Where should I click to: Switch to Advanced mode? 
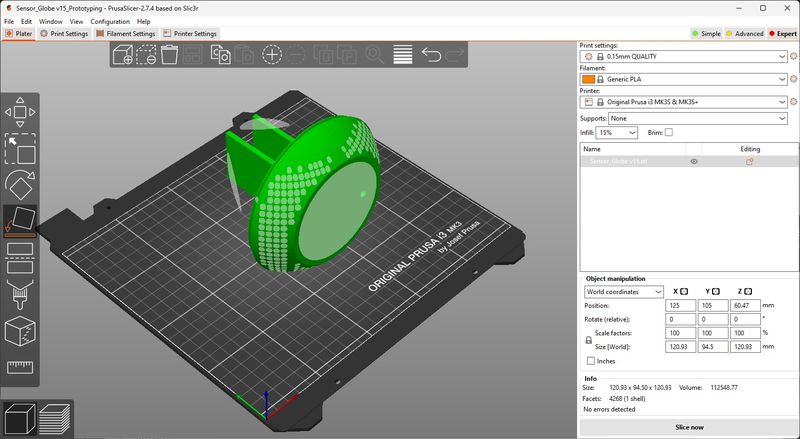tap(744, 33)
